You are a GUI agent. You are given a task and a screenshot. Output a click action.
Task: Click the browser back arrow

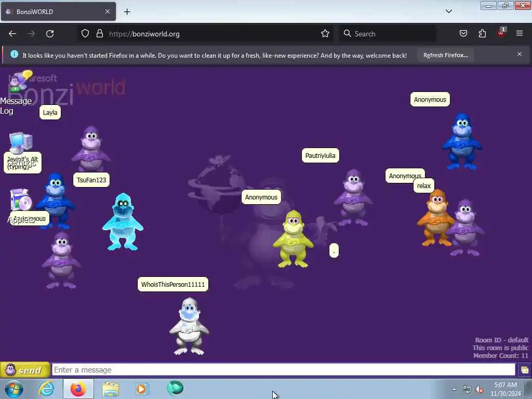tap(12, 34)
